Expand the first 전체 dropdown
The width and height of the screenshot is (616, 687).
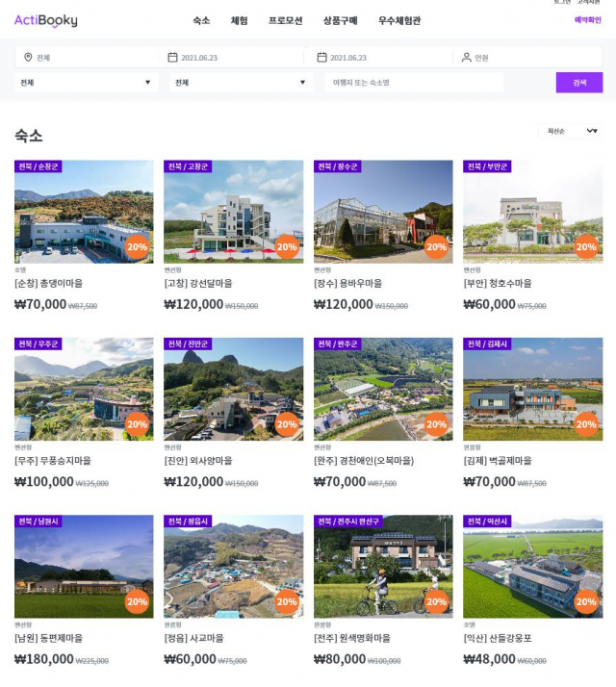(86, 83)
